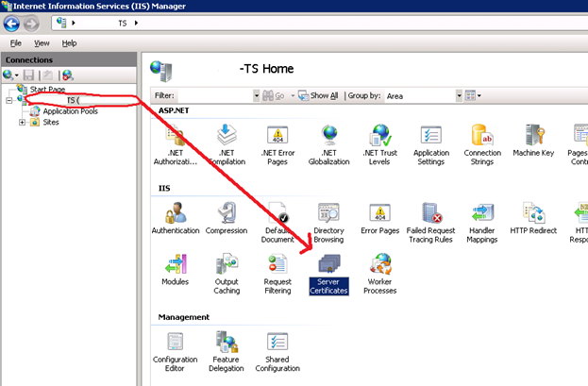
Task: Select Application Pools in Connections tree
Action: click(x=69, y=110)
